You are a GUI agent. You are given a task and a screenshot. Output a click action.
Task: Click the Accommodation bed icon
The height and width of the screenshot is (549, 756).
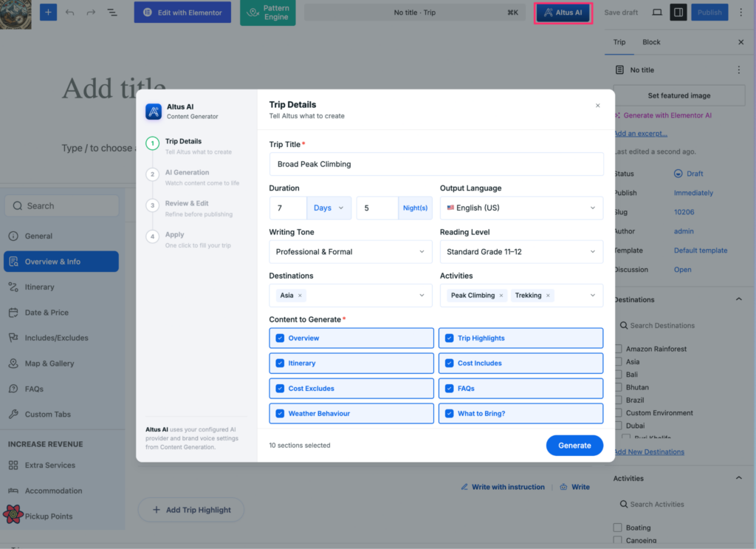[13, 491]
